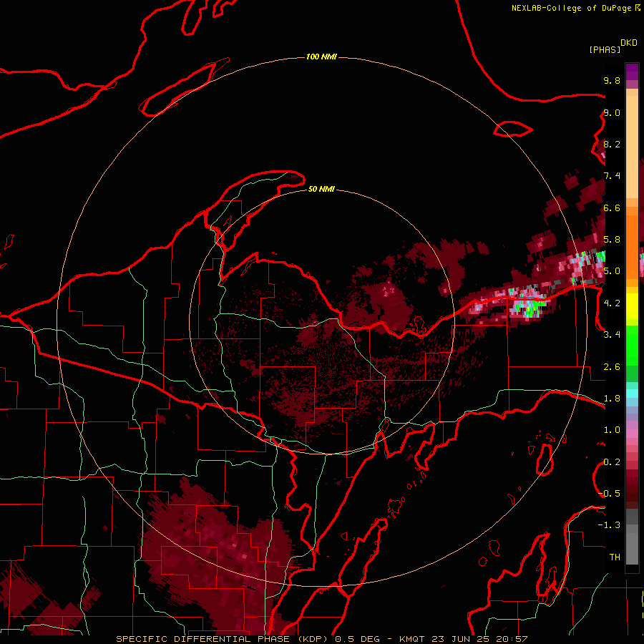644x644 pixels.
Task: Click the 100 NMI range ring label
Action: click(x=321, y=57)
